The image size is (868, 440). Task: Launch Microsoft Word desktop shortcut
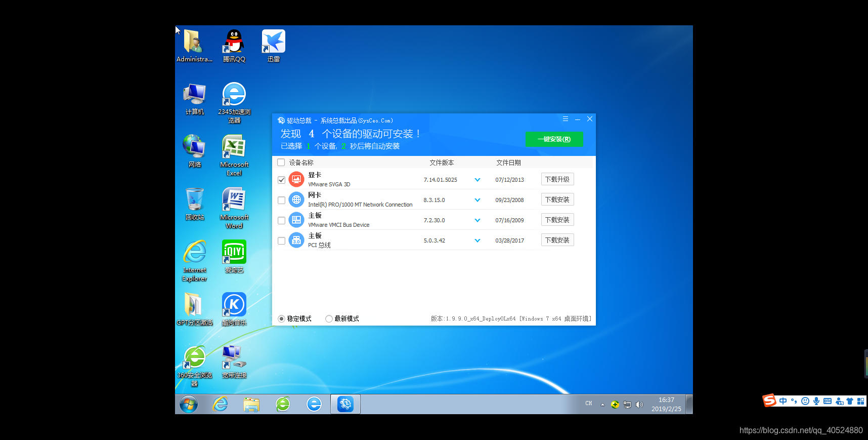tap(234, 208)
